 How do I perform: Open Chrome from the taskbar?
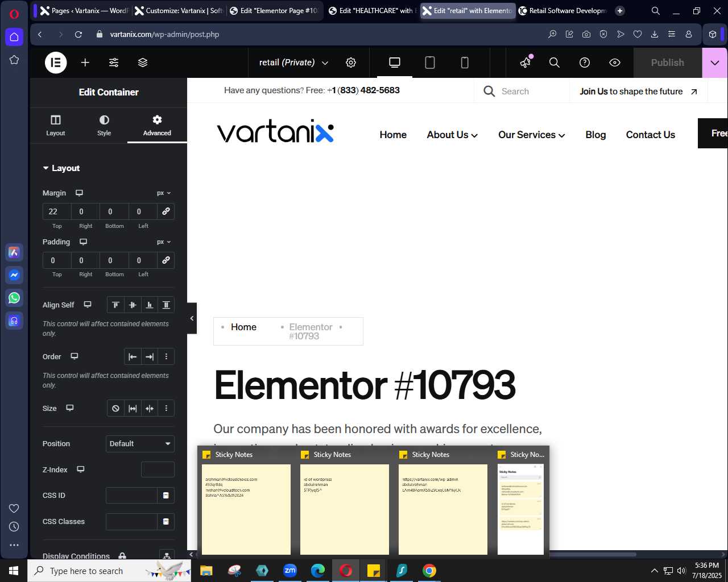tap(429, 571)
